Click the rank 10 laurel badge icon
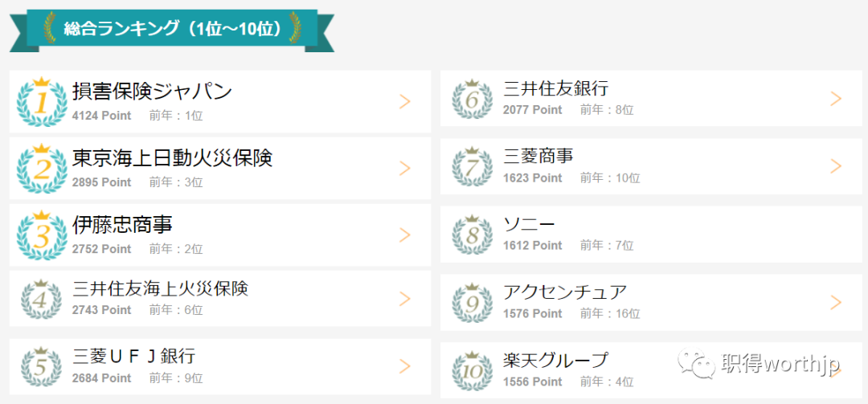This screenshot has width=868, height=404. (x=473, y=370)
